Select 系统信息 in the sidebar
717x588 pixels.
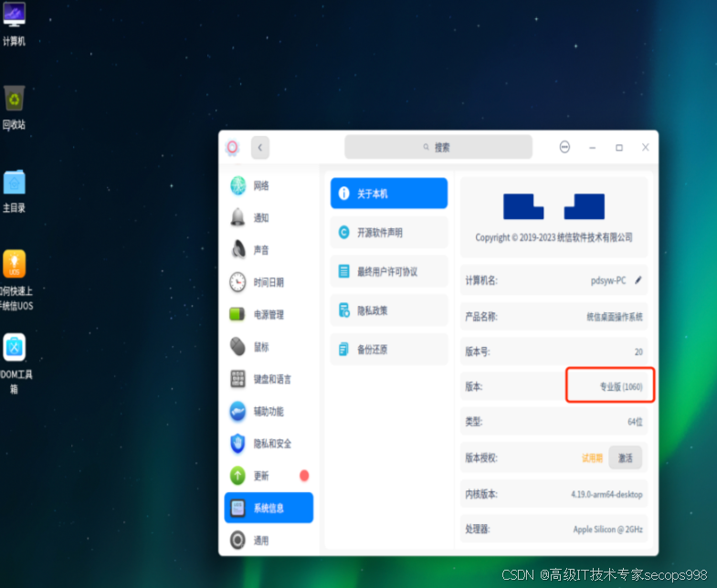tap(269, 508)
